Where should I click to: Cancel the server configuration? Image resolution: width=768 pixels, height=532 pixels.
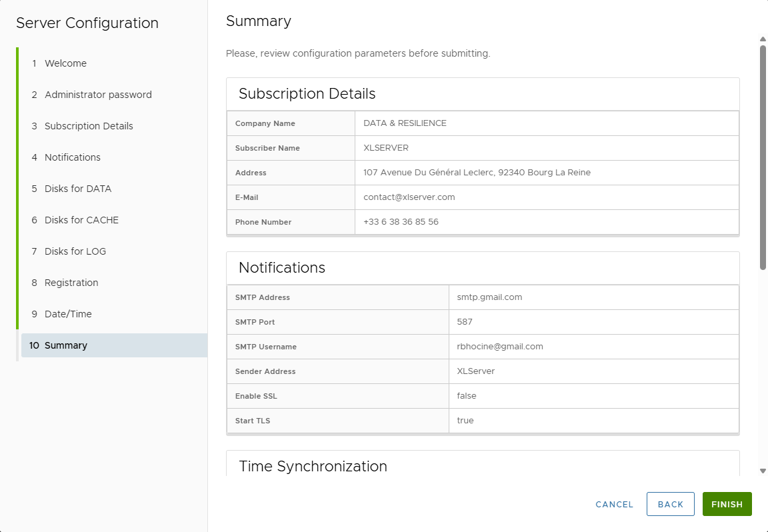coord(613,504)
